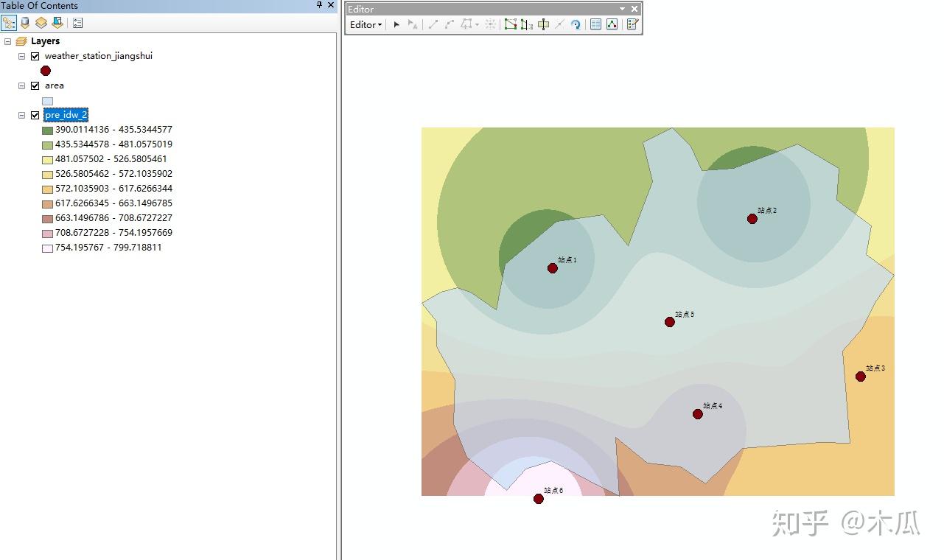The height and width of the screenshot is (560, 944).
Task: Choose List By Visibility icon
Action: 41,23
